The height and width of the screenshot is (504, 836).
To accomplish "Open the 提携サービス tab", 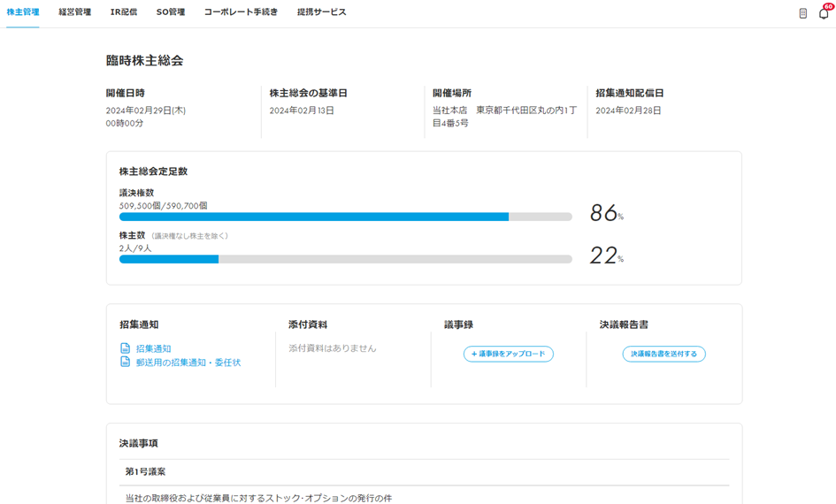I will (x=321, y=11).
